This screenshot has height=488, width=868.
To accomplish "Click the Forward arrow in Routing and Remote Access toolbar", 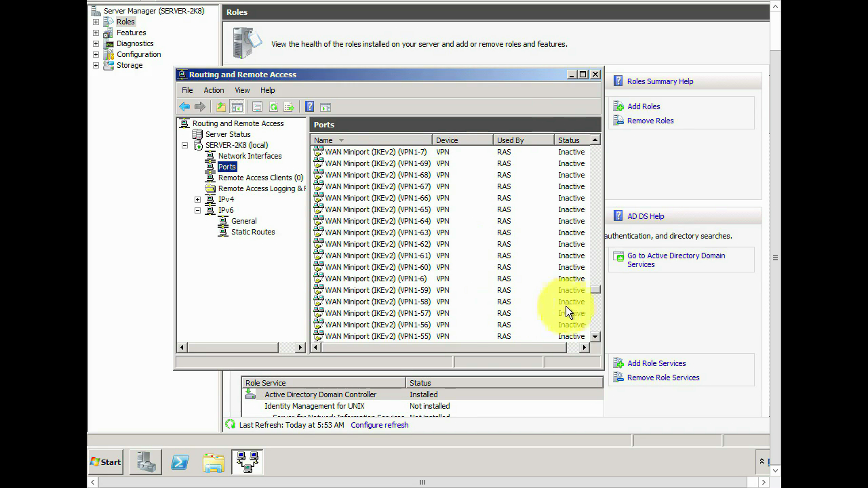I will [x=200, y=107].
